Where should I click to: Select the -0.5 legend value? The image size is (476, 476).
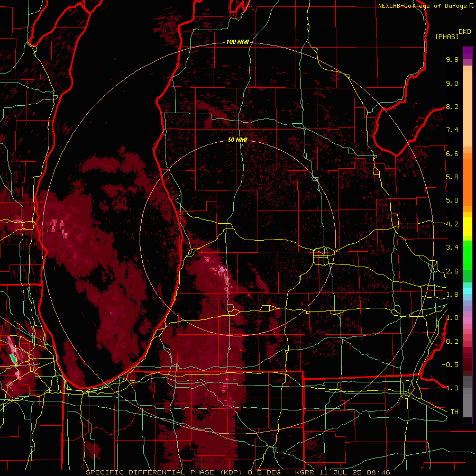click(x=450, y=365)
